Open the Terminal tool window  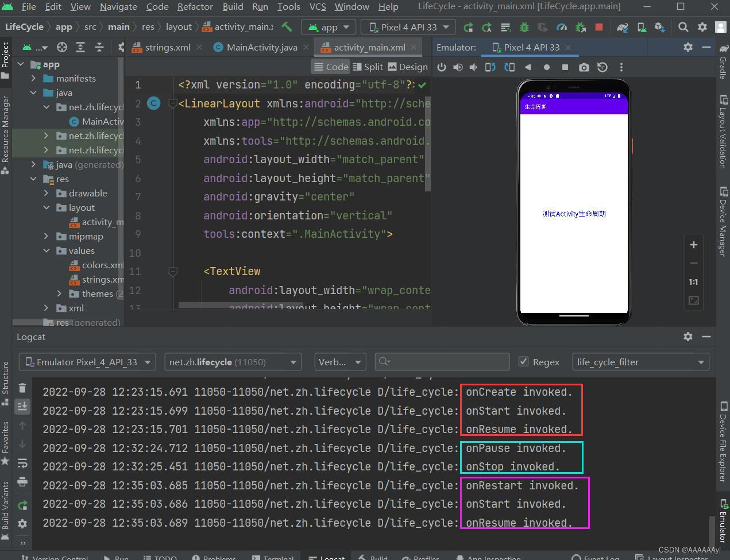(x=272, y=557)
